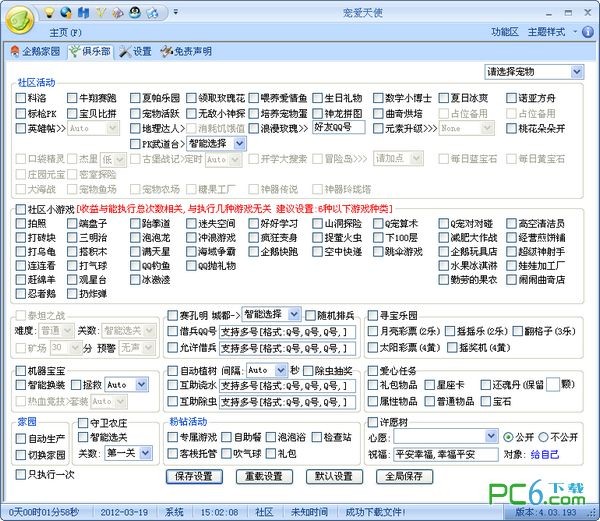The height and width of the screenshot is (521, 600).
Task: Check the 守卫农庄 checkbox
Action: (83, 423)
